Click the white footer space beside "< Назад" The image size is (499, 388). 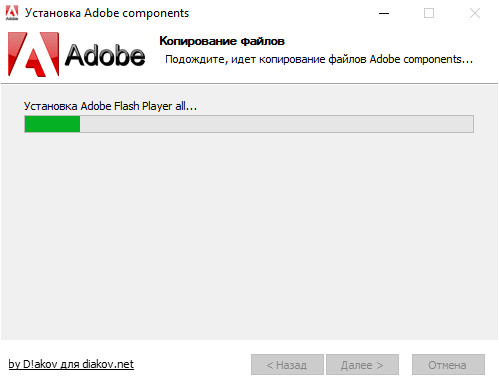coord(192,364)
